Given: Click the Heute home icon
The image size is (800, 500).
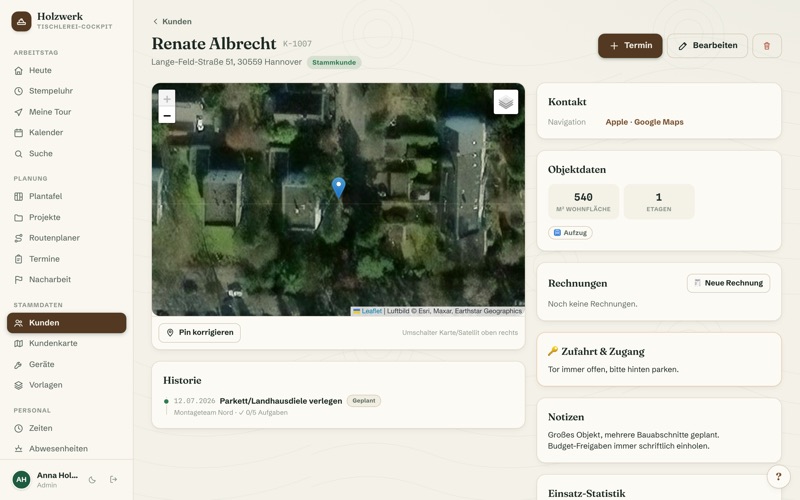Looking at the screenshot, I should (x=18, y=70).
